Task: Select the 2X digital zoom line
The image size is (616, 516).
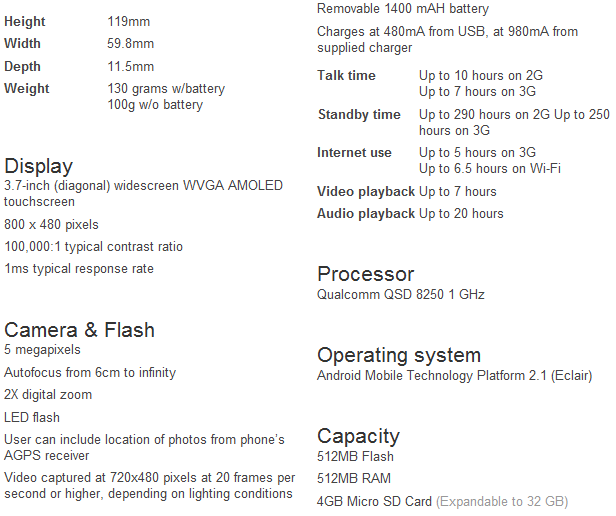Action: [x=48, y=394]
